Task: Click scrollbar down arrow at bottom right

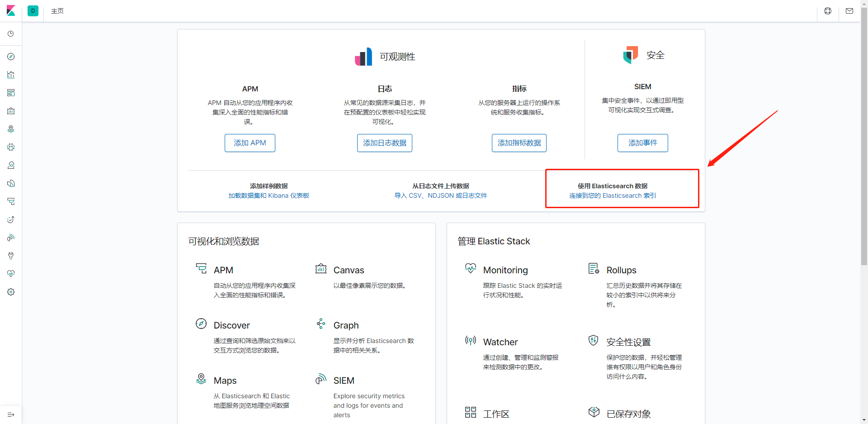Action: (864, 420)
